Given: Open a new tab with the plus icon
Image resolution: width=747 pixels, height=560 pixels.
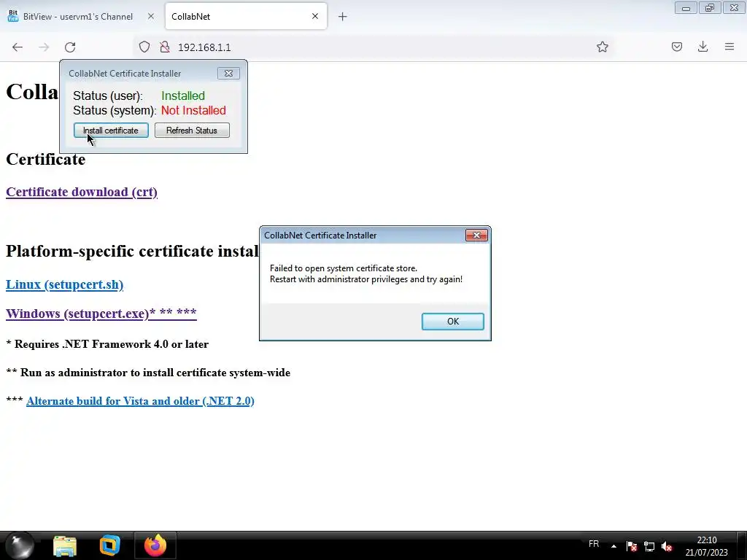Looking at the screenshot, I should (343, 17).
